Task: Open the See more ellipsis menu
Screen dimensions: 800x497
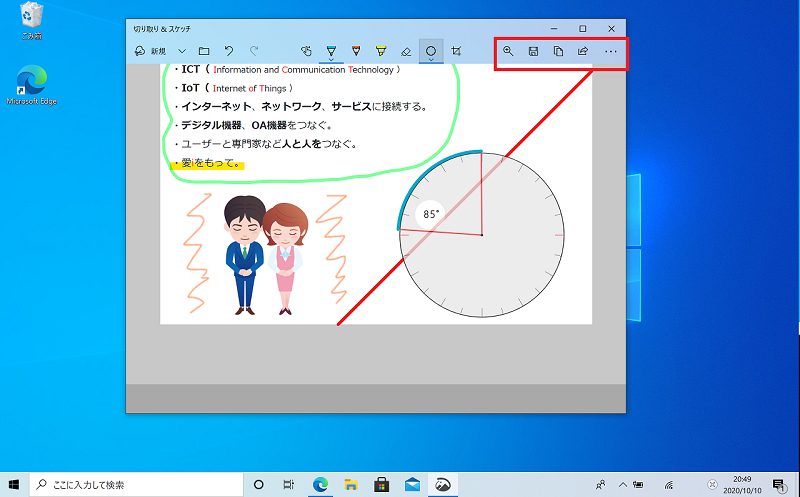Action: (611, 51)
